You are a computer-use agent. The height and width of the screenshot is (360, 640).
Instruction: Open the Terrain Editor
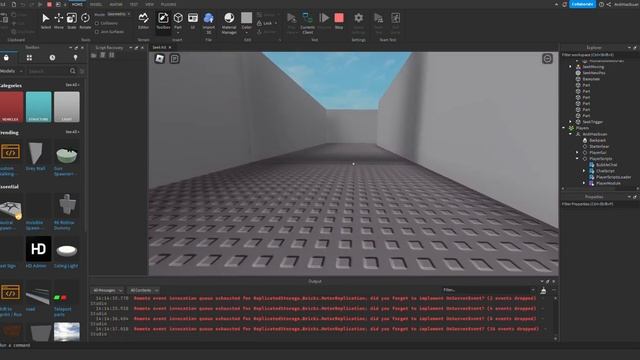point(143,21)
